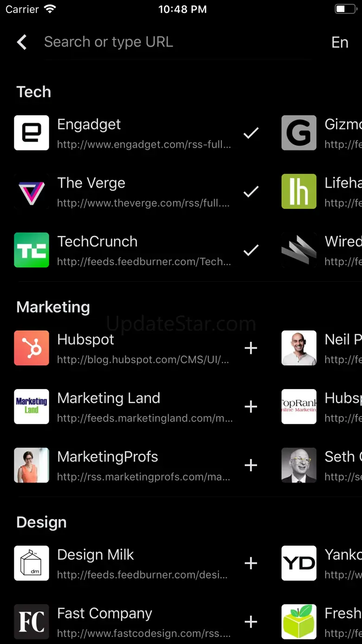
Task: Open the Marketing Land feed title
Action: (109, 398)
